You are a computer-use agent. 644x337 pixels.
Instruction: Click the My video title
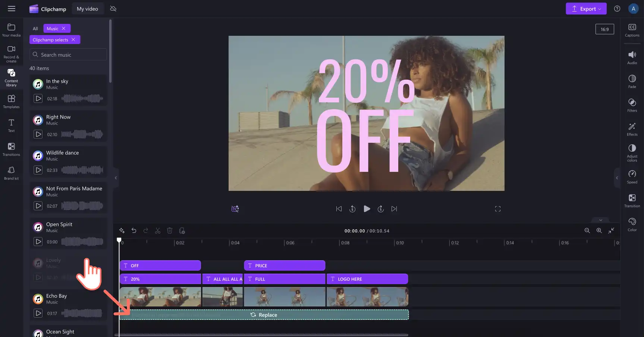pos(88,9)
